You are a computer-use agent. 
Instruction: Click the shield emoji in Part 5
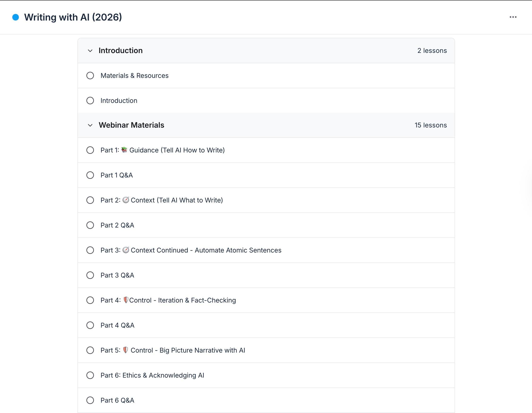[x=126, y=350]
